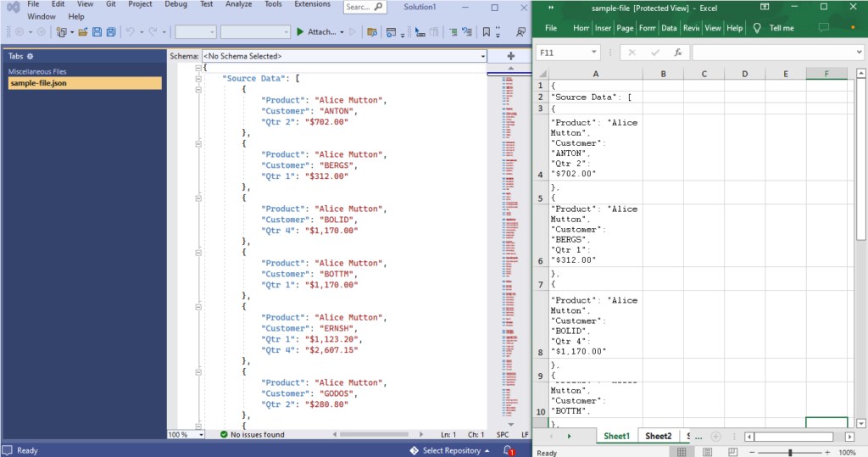Screen dimensions: 868x457
Task: Select column B header in Excel
Action: [663, 74]
